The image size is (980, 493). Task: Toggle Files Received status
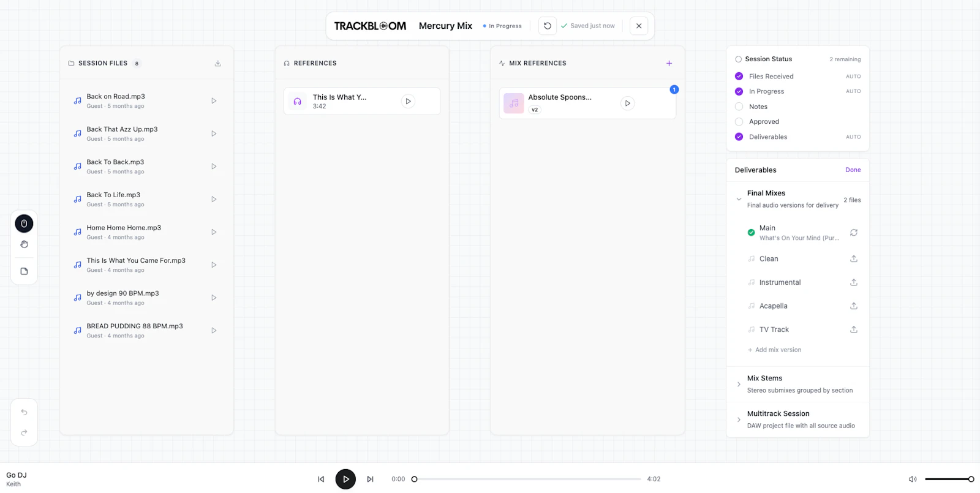tap(739, 77)
